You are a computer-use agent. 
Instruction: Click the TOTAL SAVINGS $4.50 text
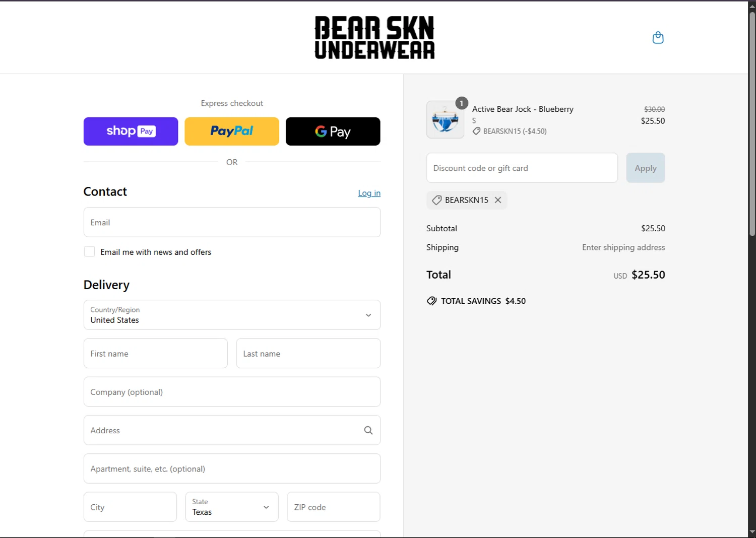483,301
